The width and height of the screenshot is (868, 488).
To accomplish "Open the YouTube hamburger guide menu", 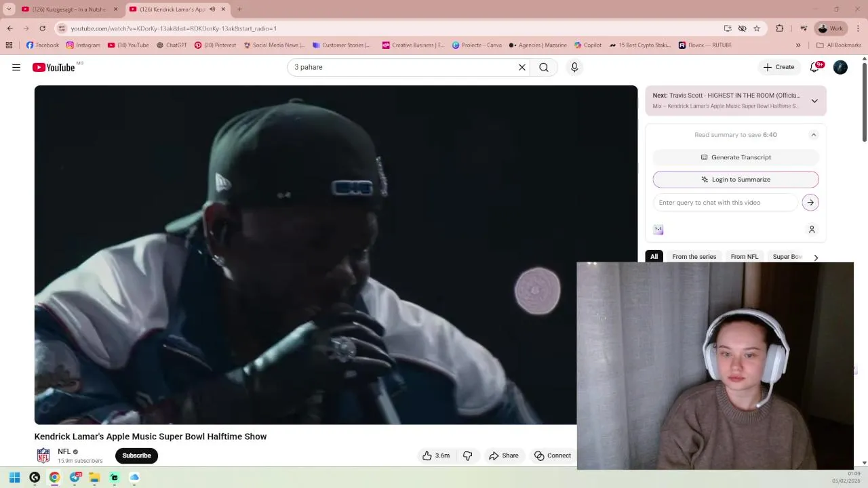I will (x=16, y=67).
